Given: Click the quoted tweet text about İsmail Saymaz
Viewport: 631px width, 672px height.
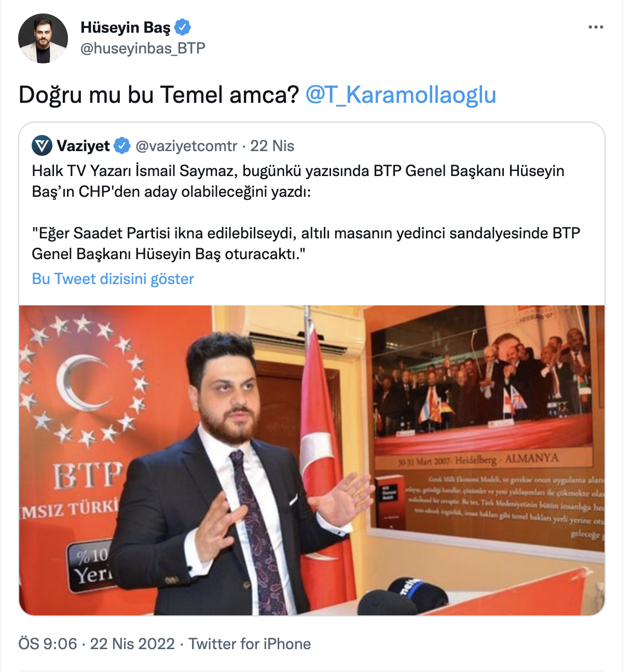Looking at the screenshot, I should point(298,181).
